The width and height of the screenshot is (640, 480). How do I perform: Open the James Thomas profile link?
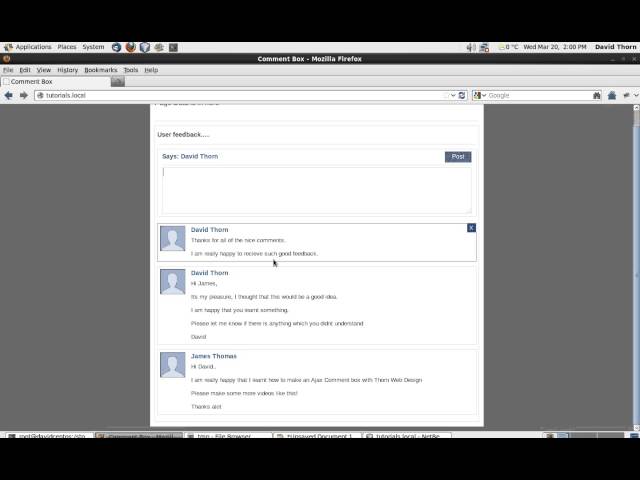(x=213, y=356)
